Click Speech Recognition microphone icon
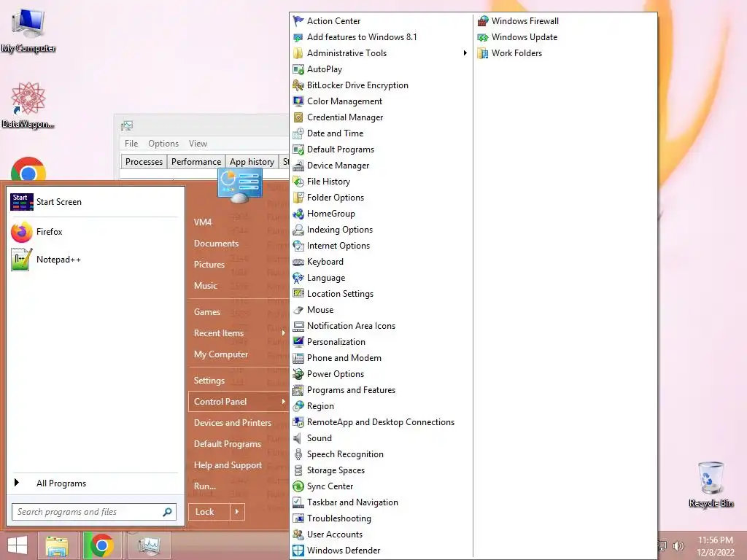 [298, 454]
